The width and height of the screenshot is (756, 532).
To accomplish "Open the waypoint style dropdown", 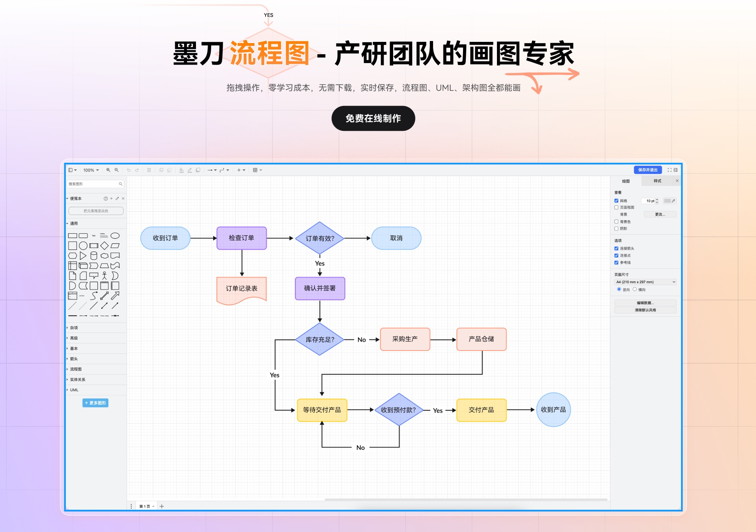I will (224, 170).
